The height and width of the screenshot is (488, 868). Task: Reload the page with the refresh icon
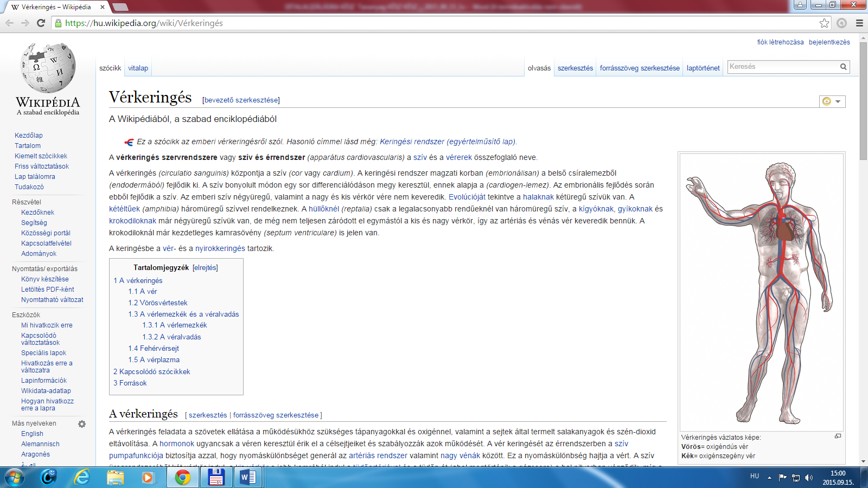(x=41, y=23)
